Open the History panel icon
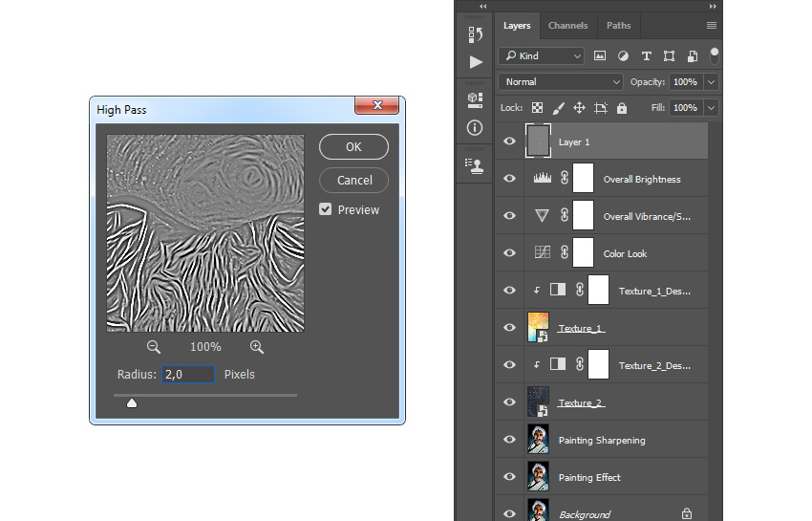Image resolution: width=812 pixels, height=521 pixels. 476,34
